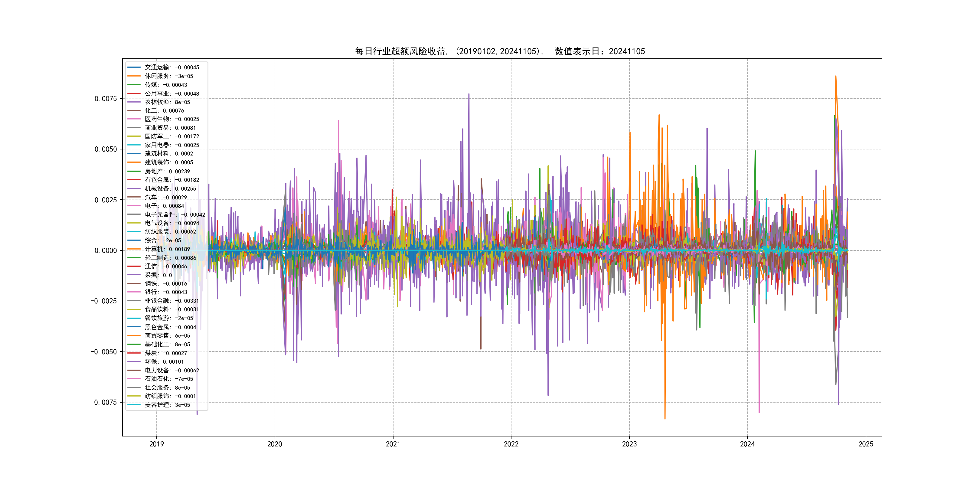
Task: Click the purple swatch next to 机械设备
Action: (x=134, y=188)
